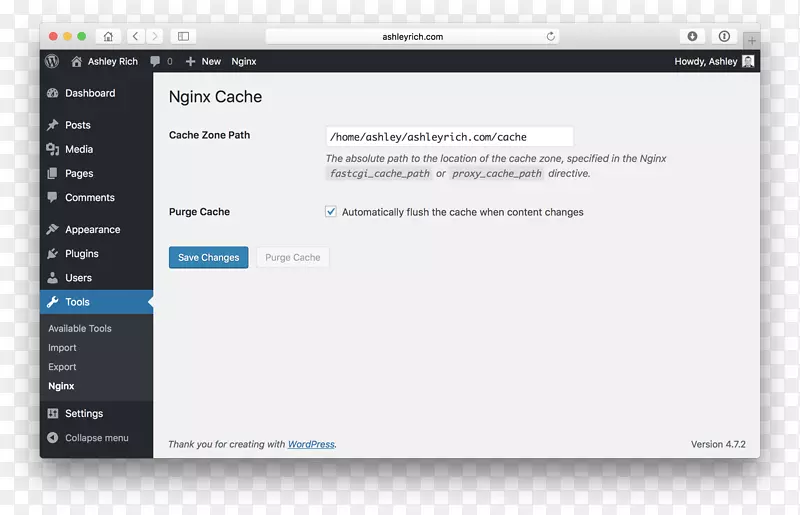Image resolution: width=800 pixels, height=515 pixels.
Task: Open a new tab with plus button
Action: tap(752, 40)
